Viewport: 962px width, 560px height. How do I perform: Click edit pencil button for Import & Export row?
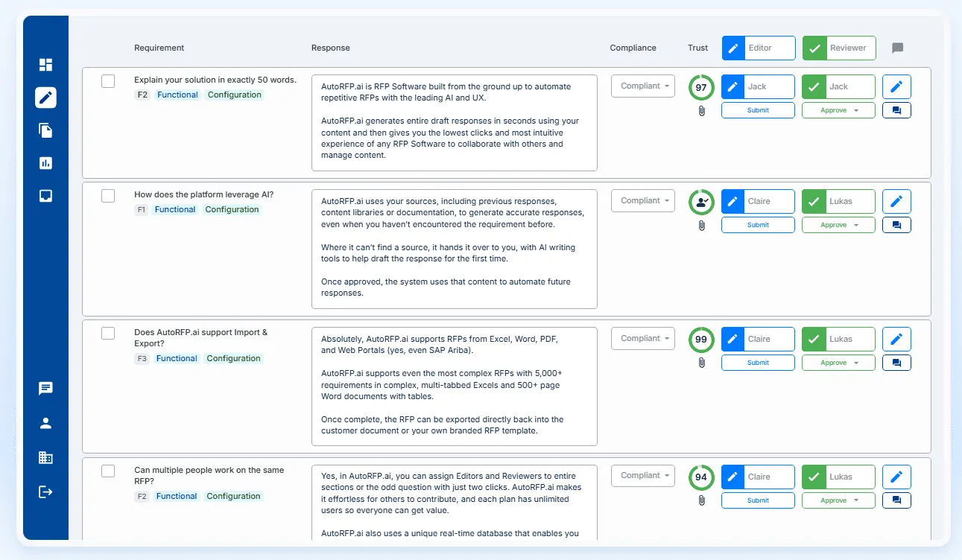point(896,339)
